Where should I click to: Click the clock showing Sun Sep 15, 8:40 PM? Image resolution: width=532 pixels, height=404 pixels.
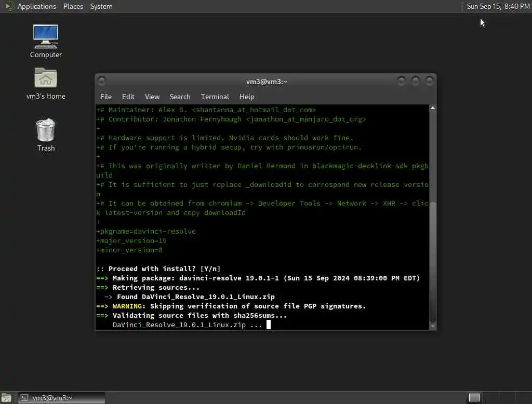(498, 6)
